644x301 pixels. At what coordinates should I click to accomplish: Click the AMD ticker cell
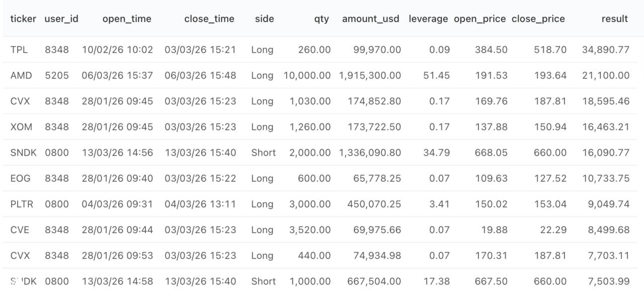[x=21, y=76]
